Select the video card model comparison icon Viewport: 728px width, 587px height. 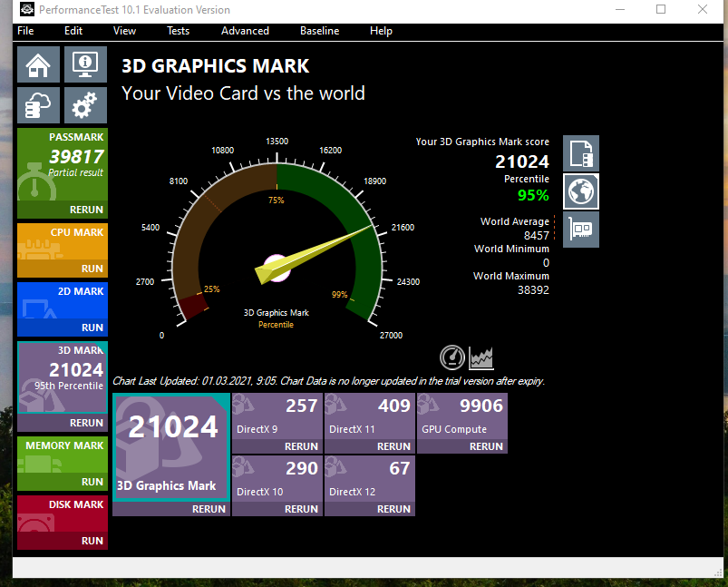(581, 230)
